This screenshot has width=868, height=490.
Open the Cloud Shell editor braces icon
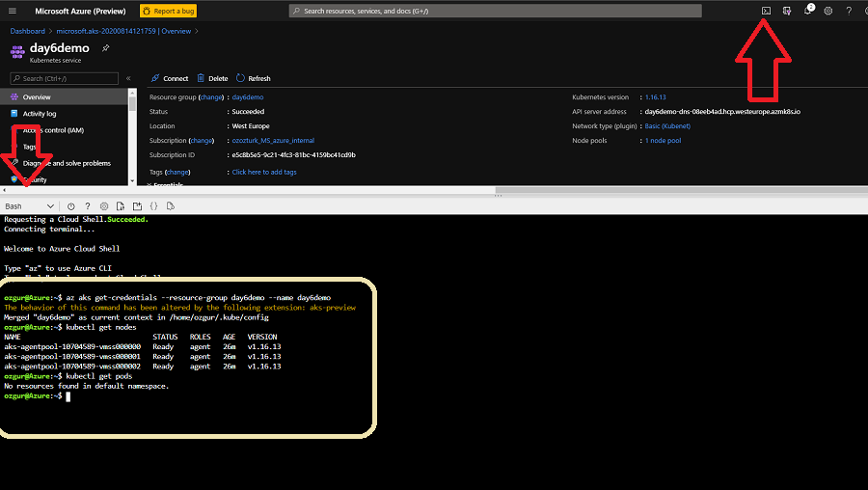153,206
